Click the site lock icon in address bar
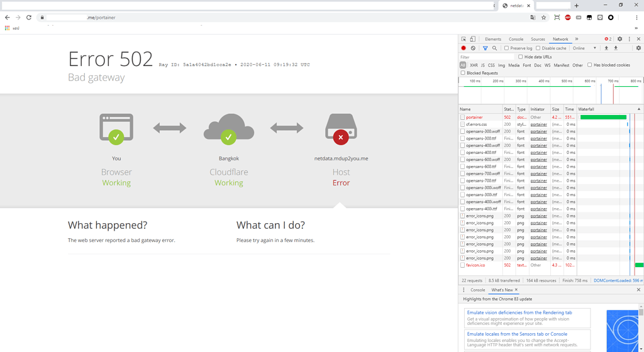This screenshot has height=352, width=644. click(42, 17)
